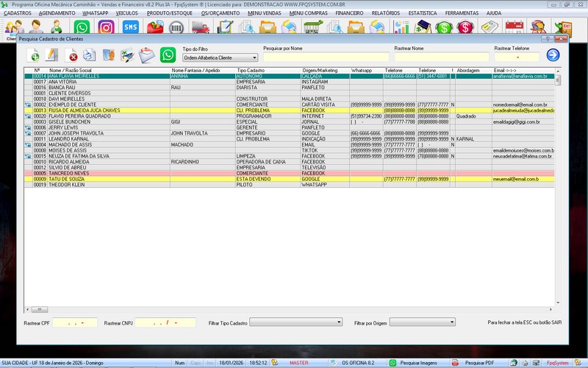This screenshot has width=588, height=368.
Task: Click the picture image icon in search toolbar
Action: 127,55
